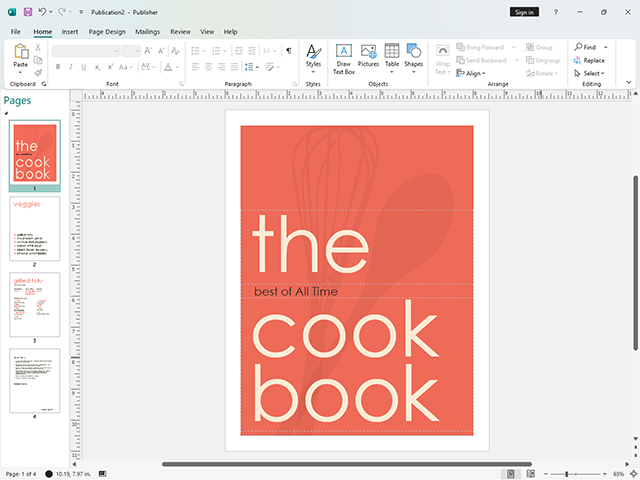Open the Select dropdown in Editing
Viewport: 640px width, 480px height.
point(589,73)
